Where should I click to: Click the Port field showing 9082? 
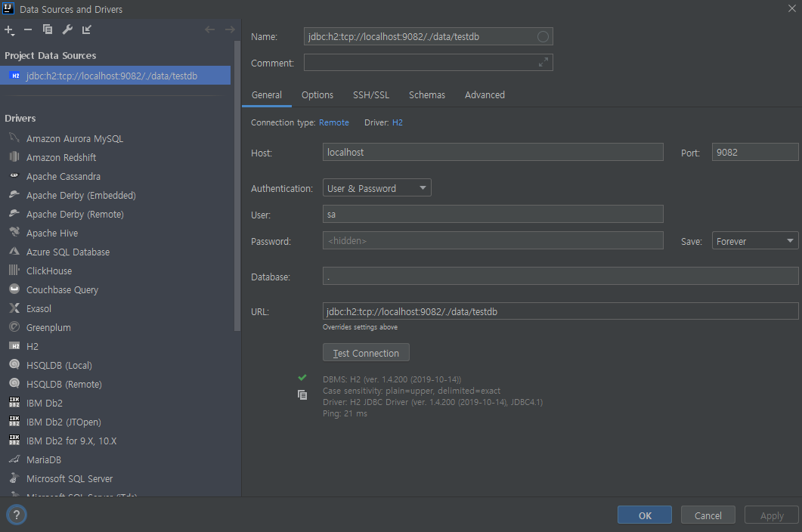(755, 153)
